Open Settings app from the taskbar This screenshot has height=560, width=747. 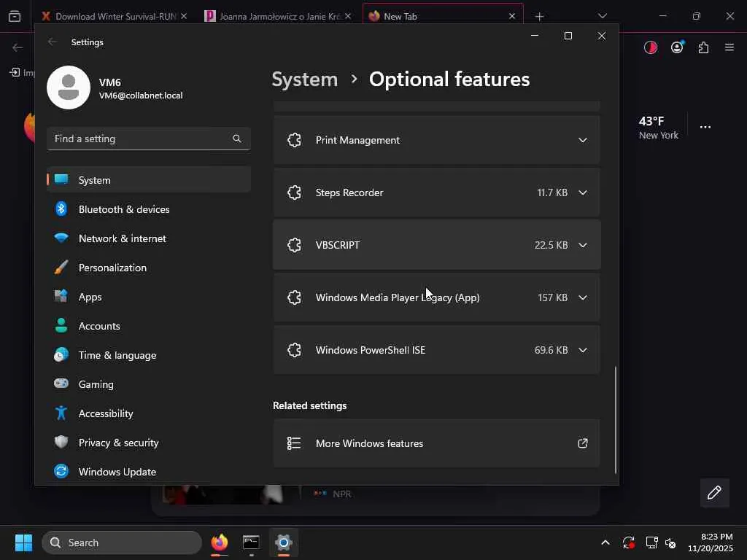point(284,542)
